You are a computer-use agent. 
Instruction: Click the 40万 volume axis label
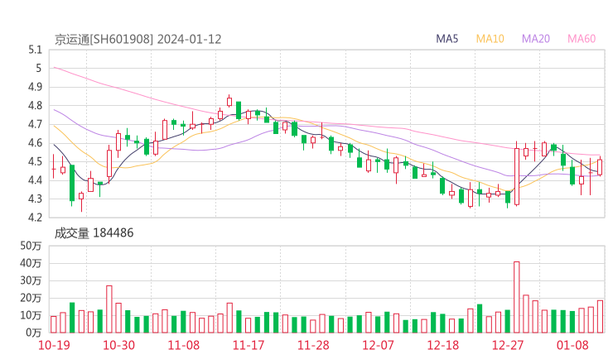tap(31, 263)
